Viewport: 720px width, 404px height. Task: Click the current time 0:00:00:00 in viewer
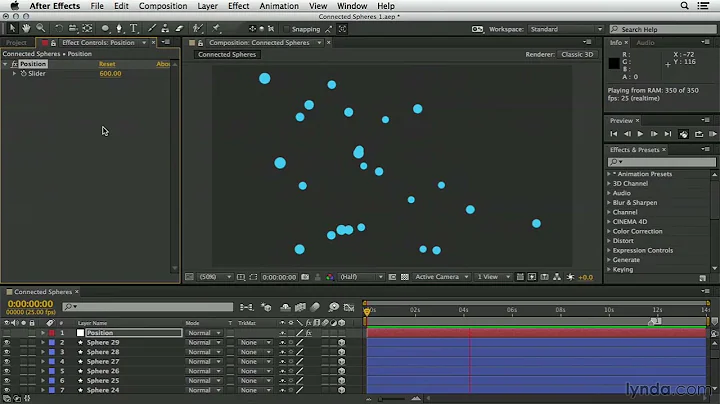[x=279, y=277]
